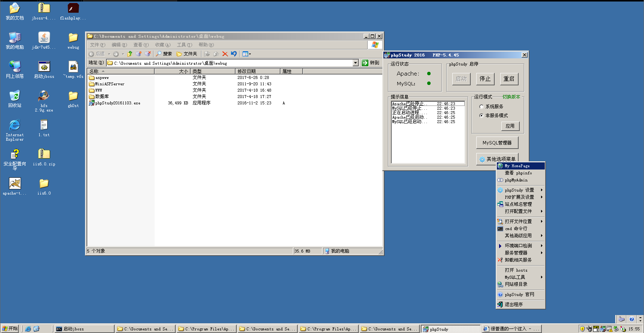Click the red delete X in Explorer toolbar

225,54
